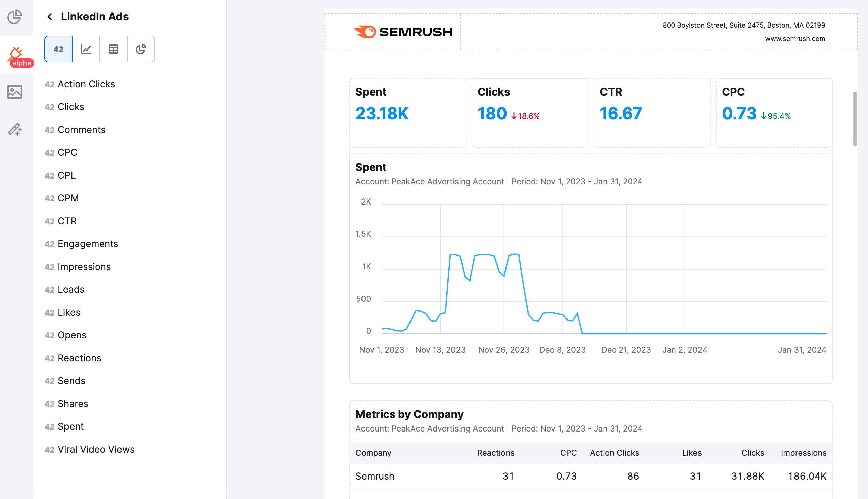Image resolution: width=868 pixels, height=499 pixels.
Task: Click the table's CPC column header
Action: 568,453
